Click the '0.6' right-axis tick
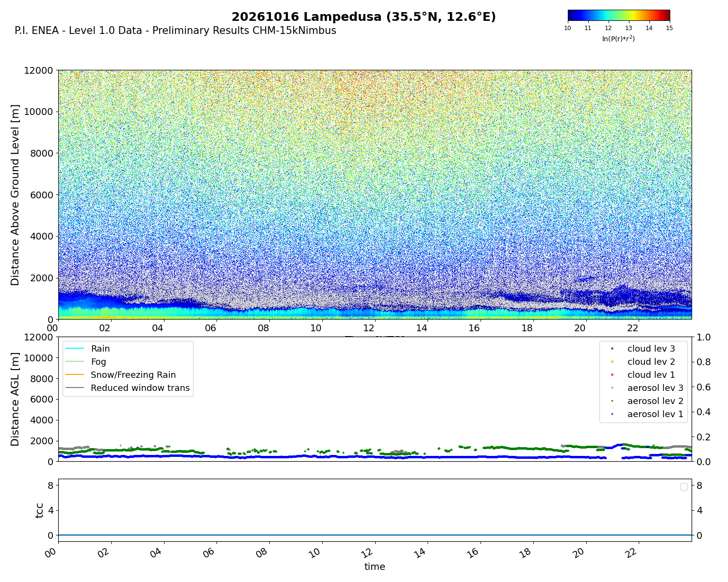The image size is (728, 582). pyautogui.click(x=704, y=387)
